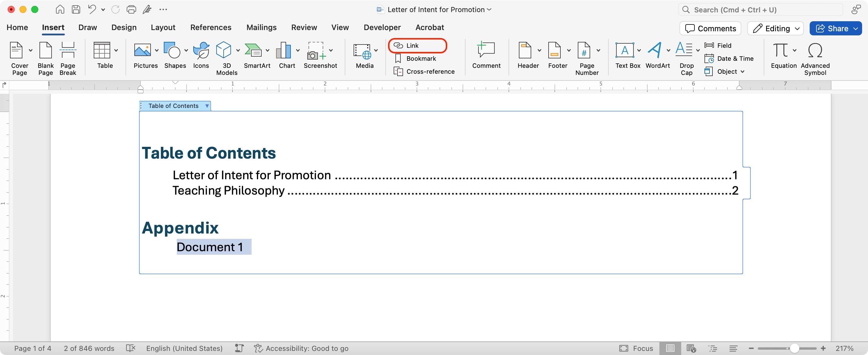Switch to the References tab
The width and height of the screenshot is (868, 355).
(211, 27)
